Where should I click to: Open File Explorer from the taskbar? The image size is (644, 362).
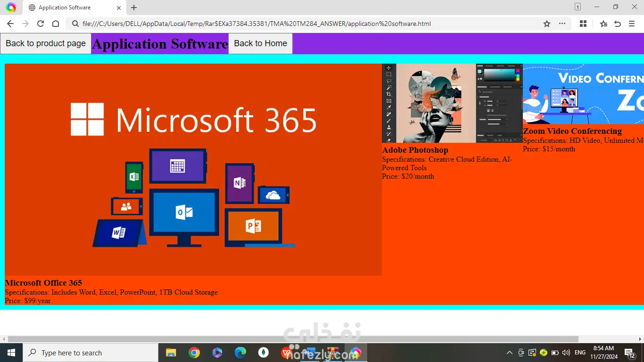[171, 353]
